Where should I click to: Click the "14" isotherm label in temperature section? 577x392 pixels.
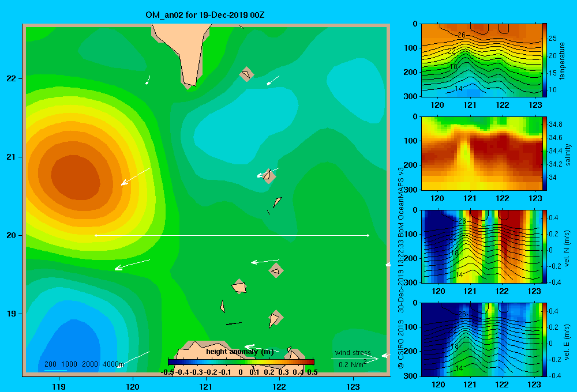[459, 89]
